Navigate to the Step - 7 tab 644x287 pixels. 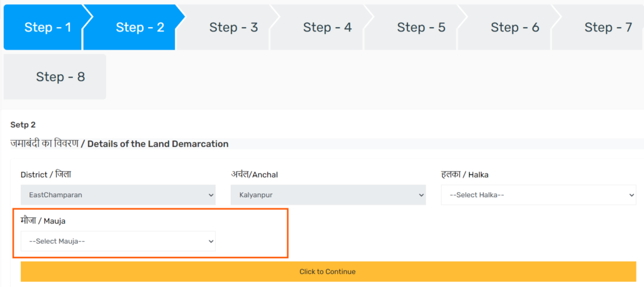(608, 27)
